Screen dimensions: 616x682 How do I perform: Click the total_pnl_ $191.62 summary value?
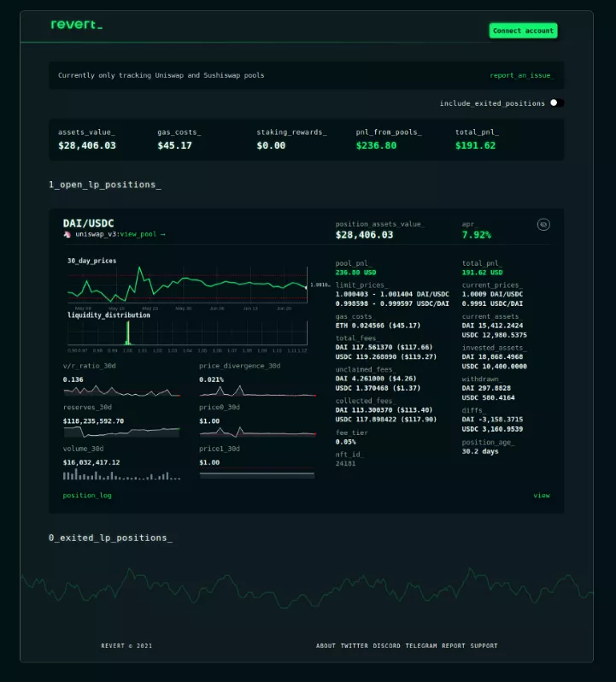tap(475, 145)
